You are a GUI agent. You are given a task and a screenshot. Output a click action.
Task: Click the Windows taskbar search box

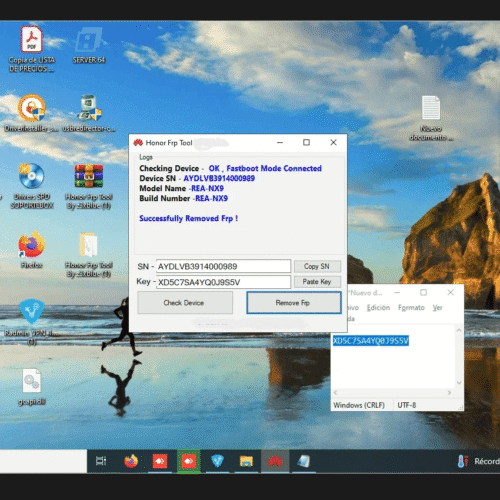pos(43,461)
